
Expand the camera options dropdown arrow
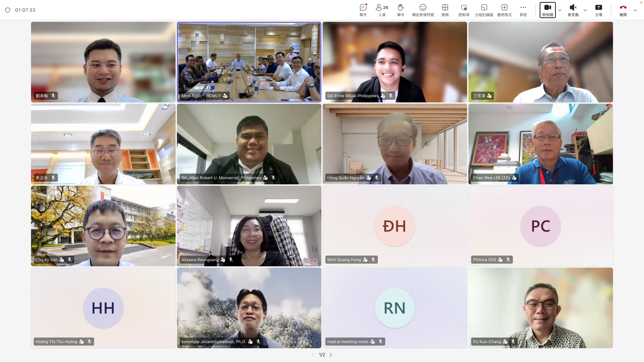pyautogui.click(x=560, y=10)
